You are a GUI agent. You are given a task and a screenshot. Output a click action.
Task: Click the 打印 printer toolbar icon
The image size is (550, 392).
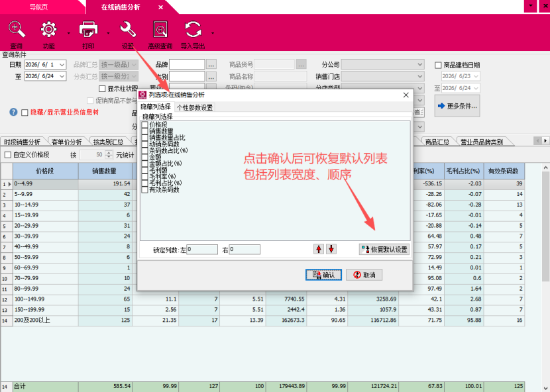[88, 29]
